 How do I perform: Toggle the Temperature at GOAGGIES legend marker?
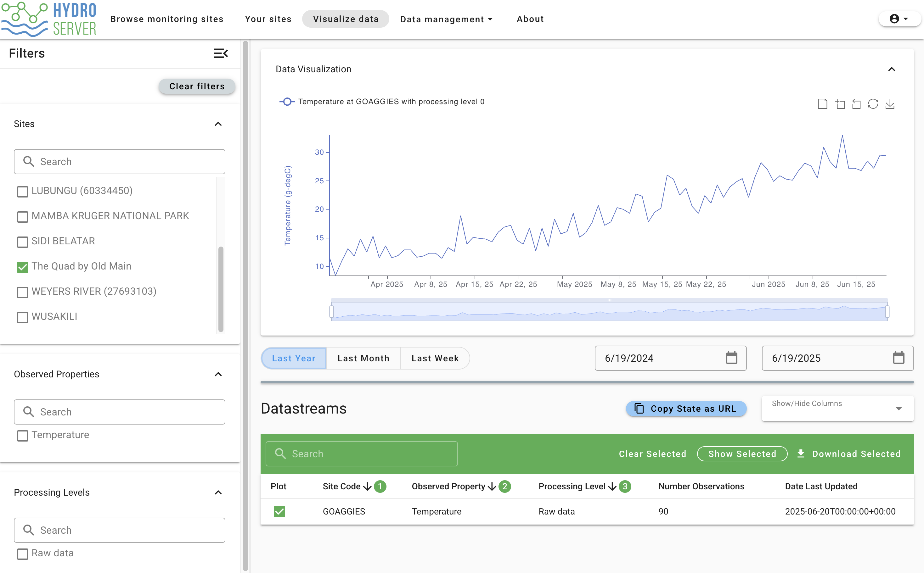(287, 102)
